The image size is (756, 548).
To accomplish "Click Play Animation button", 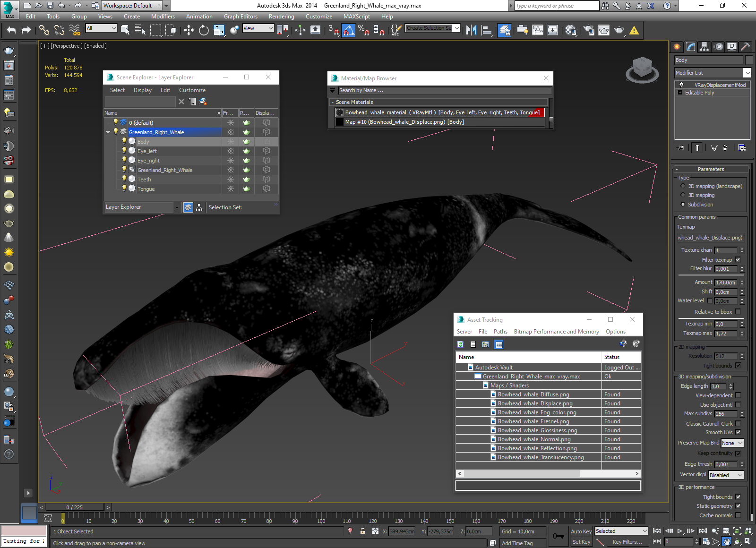I will click(x=680, y=531).
